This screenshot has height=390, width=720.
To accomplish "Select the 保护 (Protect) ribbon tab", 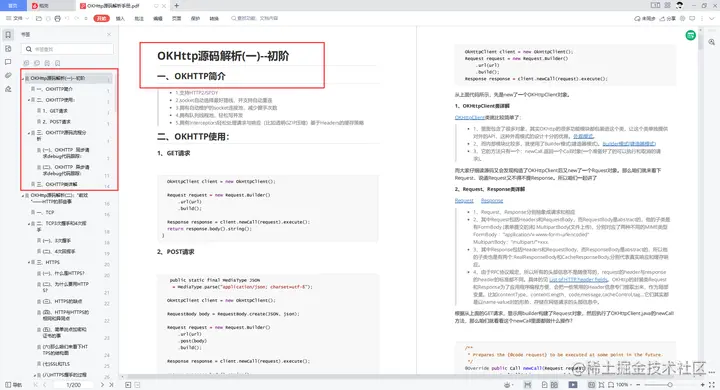I will click(x=195, y=18).
